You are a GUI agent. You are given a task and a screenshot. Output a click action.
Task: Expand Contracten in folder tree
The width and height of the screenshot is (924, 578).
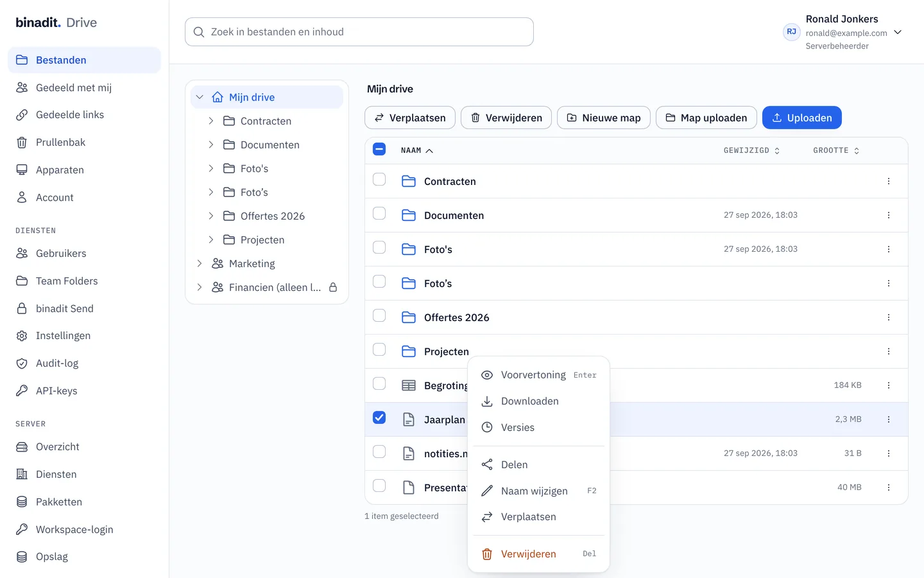point(211,121)
